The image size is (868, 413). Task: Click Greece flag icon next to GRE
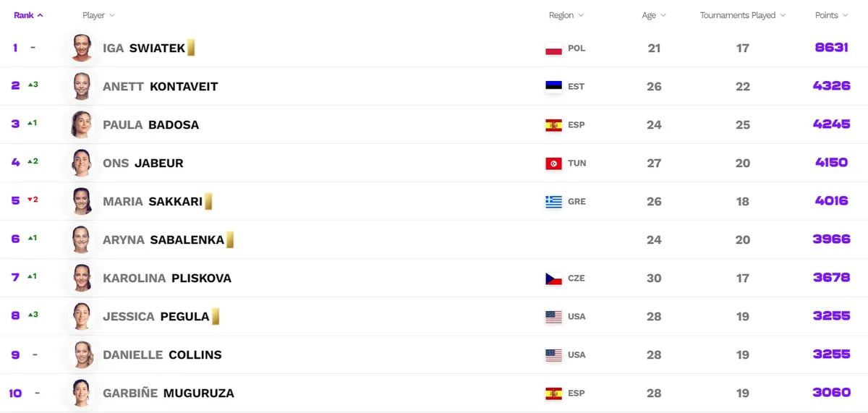tap(553, 202)
